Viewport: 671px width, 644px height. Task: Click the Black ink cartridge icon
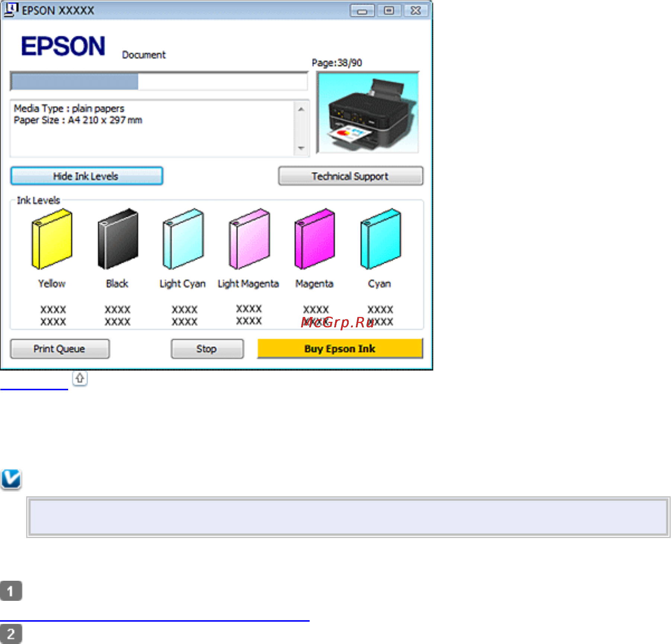point(118,239)
